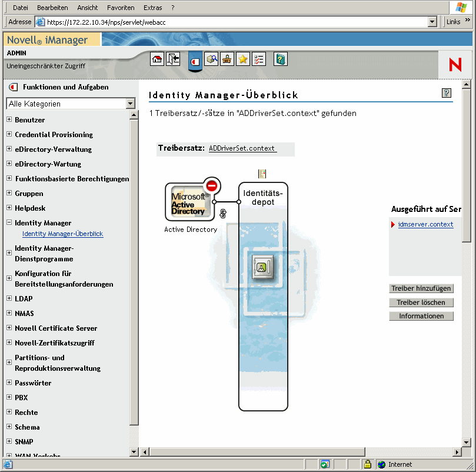Open the iManager home page icon
The height and width of the screenshot is (472, 476).
[157, 59]
